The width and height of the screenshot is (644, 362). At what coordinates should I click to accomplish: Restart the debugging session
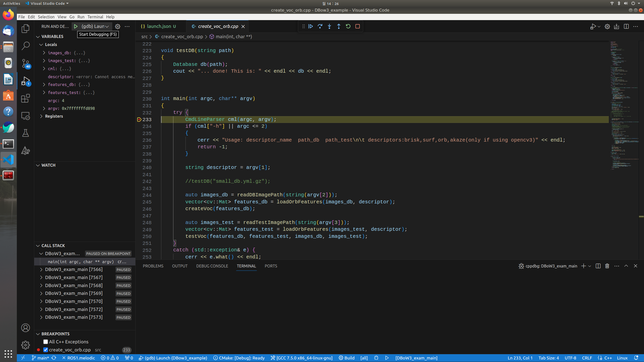click(x=348, y=26)
